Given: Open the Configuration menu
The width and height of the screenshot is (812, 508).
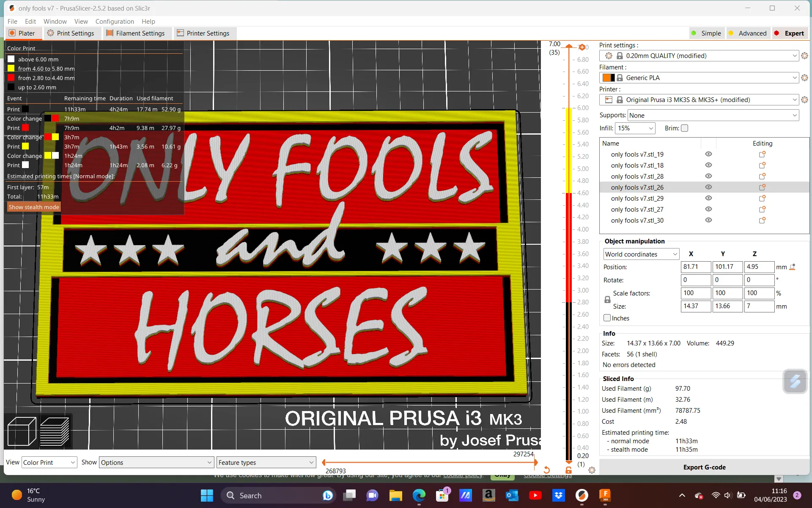Looking at the screenshot, I should point(115,21).
